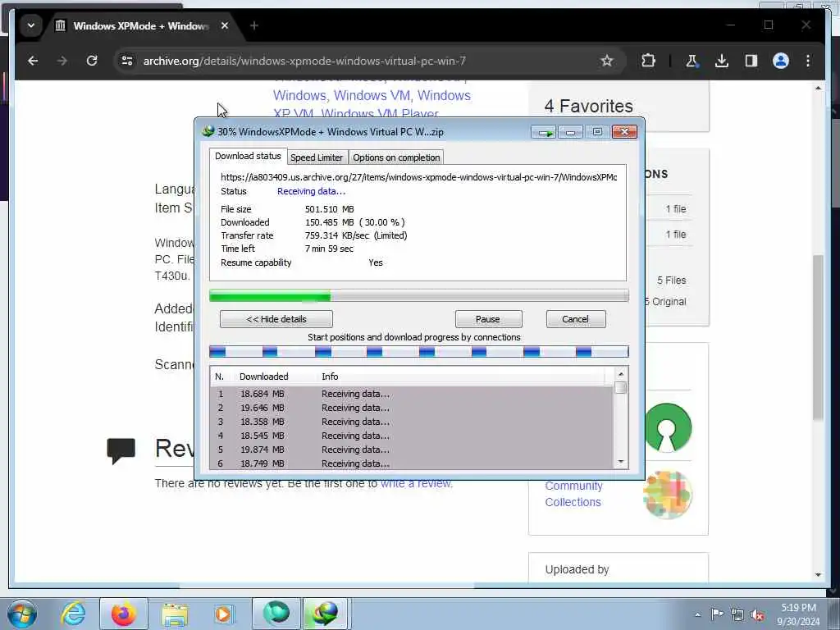
Task: Click the N. column header
Action: (222, 377)
